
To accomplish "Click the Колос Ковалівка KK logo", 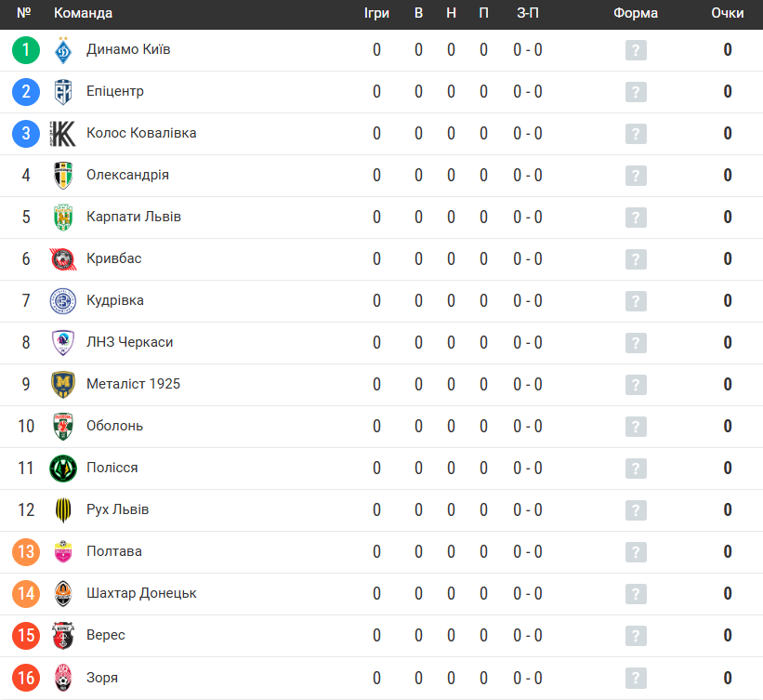I will tap(63, 134).
